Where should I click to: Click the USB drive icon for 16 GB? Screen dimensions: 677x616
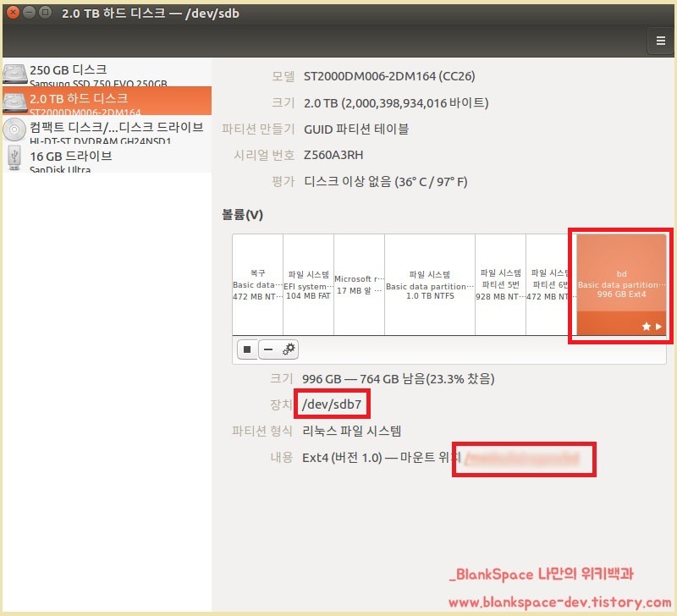pos(14,157)
